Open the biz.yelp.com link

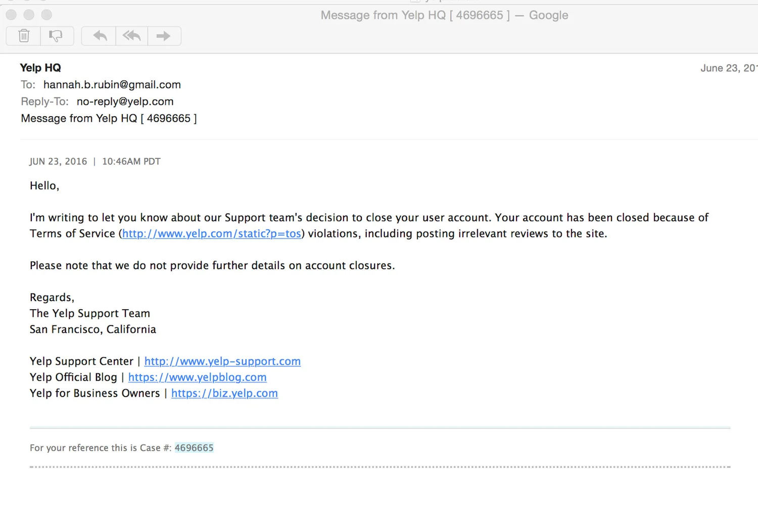(224, 393)
